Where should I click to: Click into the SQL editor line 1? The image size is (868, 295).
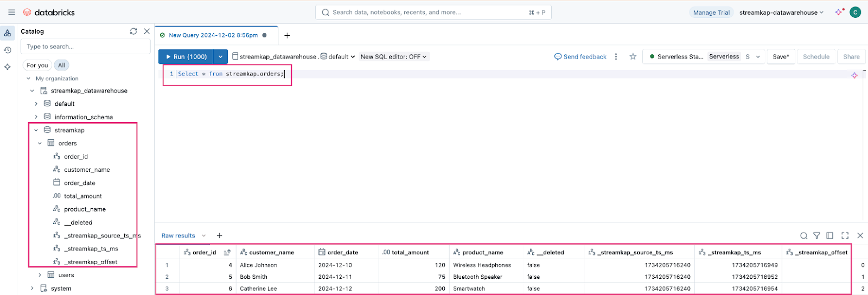coord(231,74)
